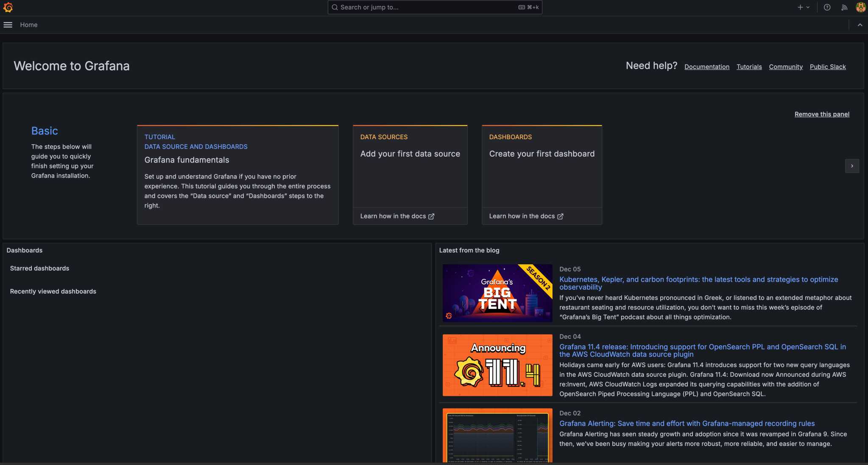Expand the dropdown arrow beside the plus icon
868x465 pixels.
pos(808,7)
